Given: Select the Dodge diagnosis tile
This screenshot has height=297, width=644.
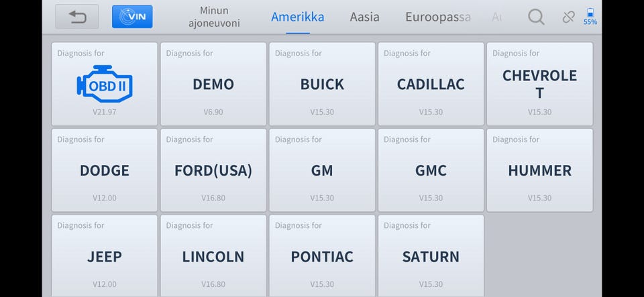Looking at the screenshot, I should point(105,170).
